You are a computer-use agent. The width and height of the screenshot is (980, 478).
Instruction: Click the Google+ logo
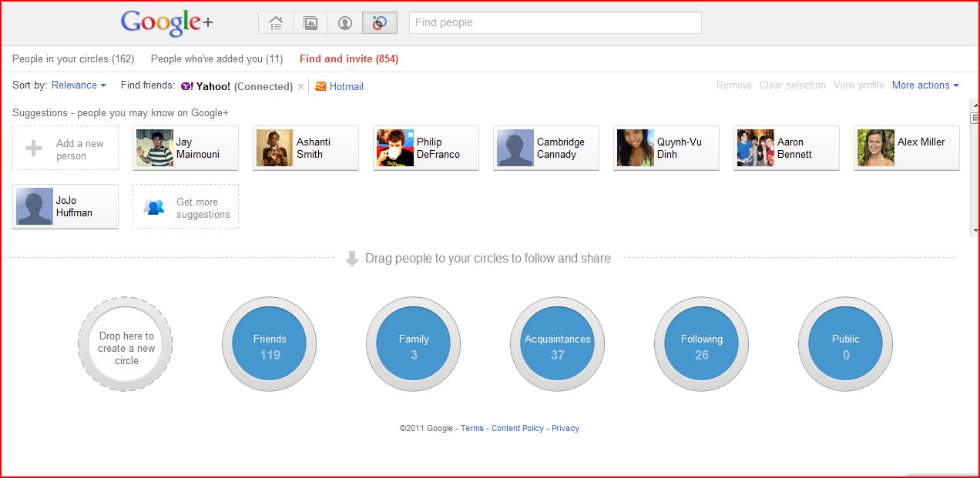(166, 22)
